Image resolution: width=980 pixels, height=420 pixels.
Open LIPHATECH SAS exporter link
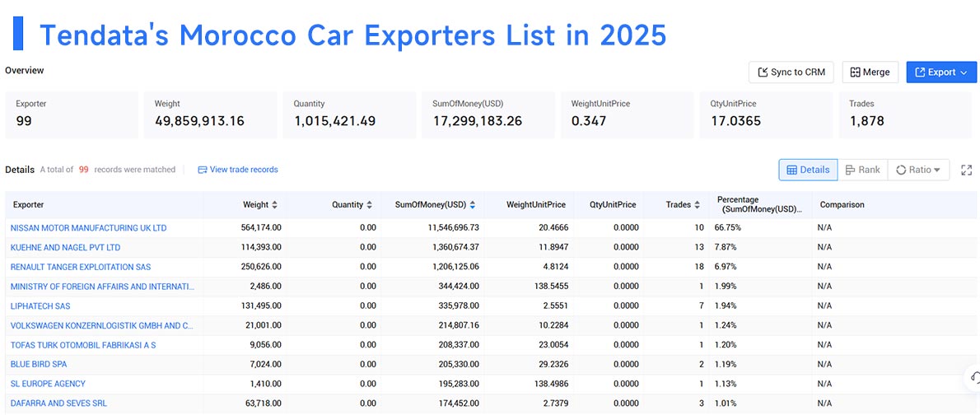tap(40, 306)
